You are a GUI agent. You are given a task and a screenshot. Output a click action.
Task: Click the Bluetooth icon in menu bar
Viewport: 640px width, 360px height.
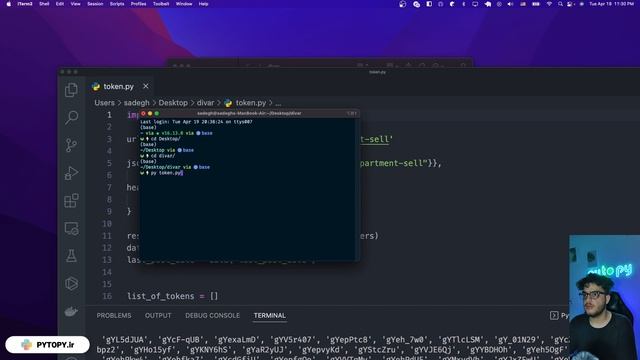pos(464,4)
